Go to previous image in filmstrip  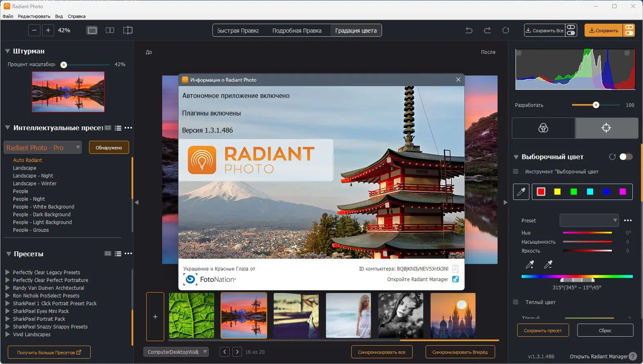click(225, 352)
